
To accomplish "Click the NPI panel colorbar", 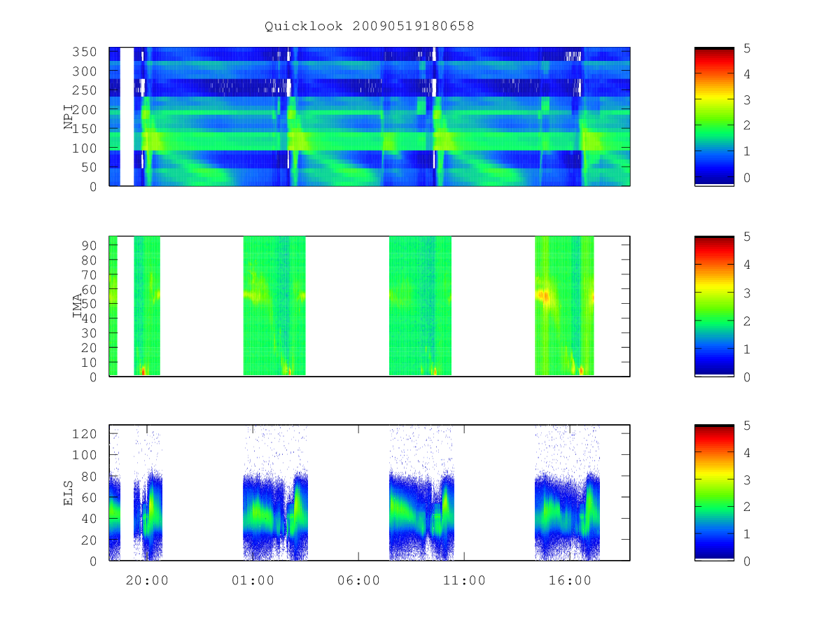I will coord(714,116).
